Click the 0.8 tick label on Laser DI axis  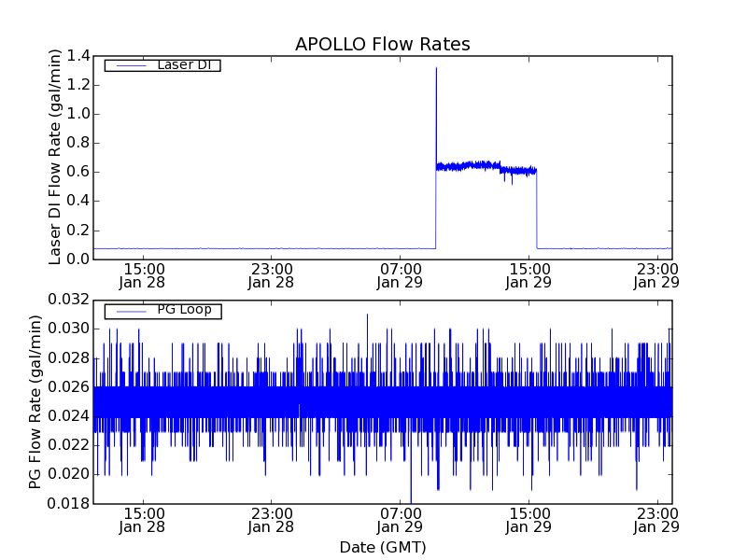coord(78,143)
